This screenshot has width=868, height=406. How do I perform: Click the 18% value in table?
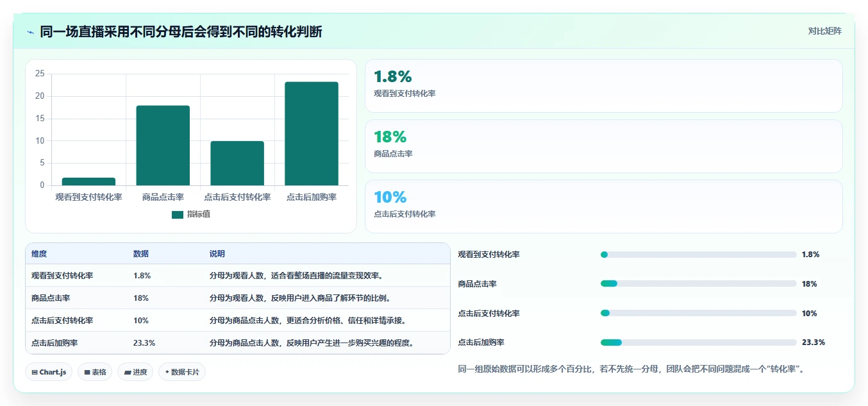(141, 298)
